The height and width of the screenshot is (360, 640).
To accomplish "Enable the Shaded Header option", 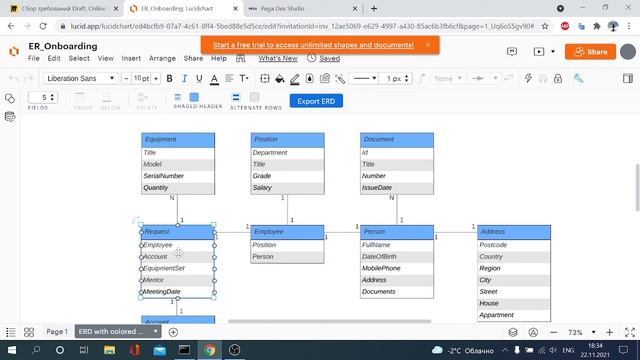I will point(194,97).
